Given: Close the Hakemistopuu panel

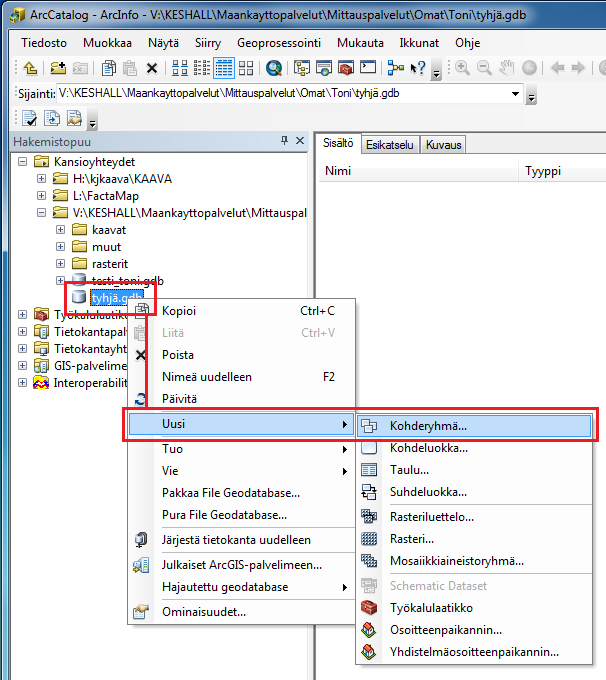Looking at the screenshot, I should tap(300, 141).
